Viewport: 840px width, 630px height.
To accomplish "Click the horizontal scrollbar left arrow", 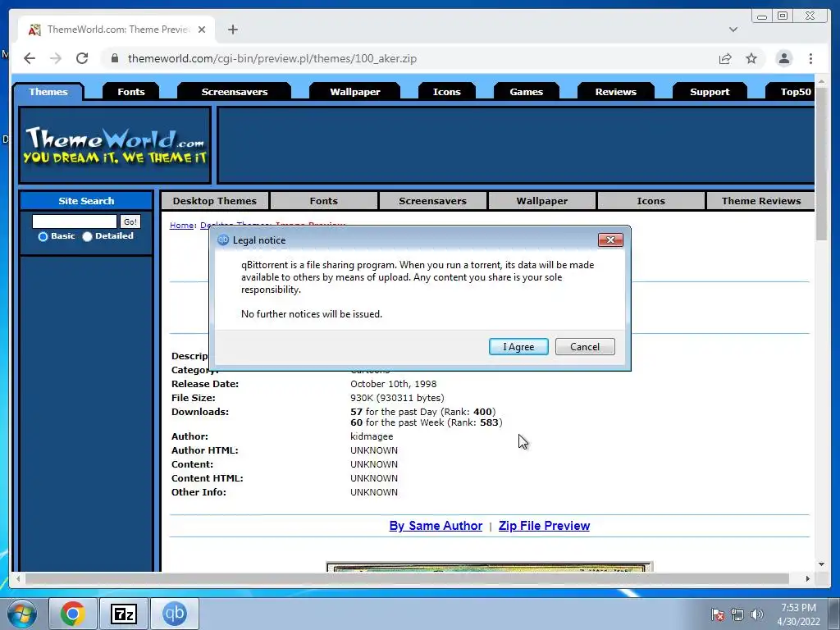I will tap(18, 578).
